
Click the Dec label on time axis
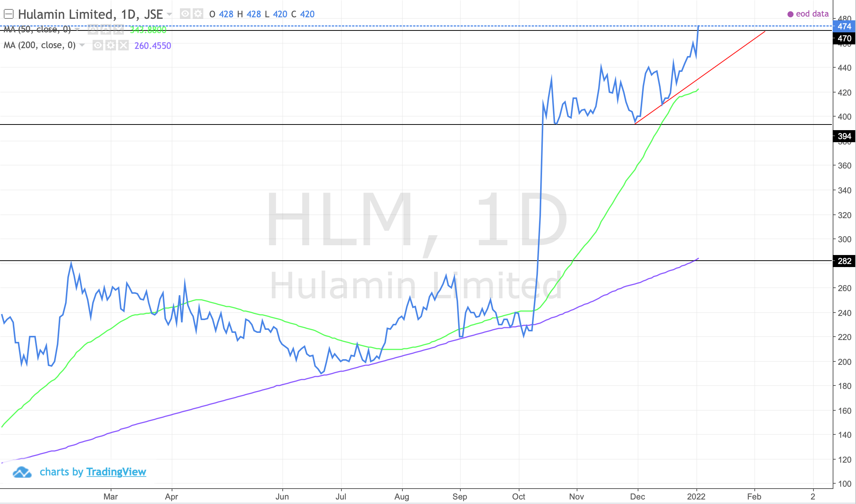[638, 496]
